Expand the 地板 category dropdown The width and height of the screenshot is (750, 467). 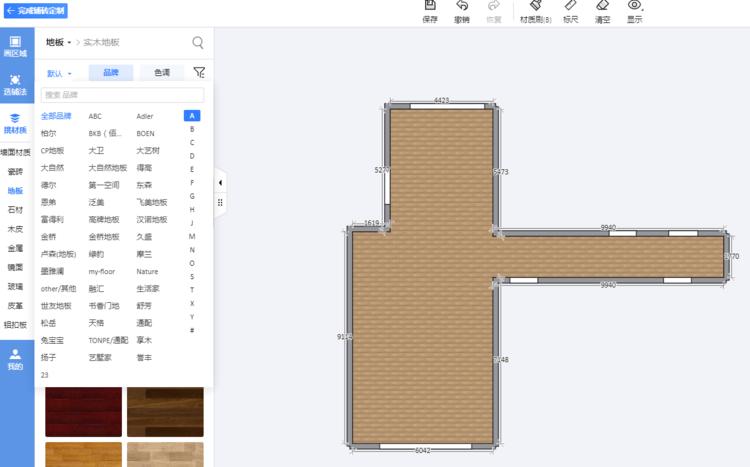pyautogui.click(x=58, y=43)
